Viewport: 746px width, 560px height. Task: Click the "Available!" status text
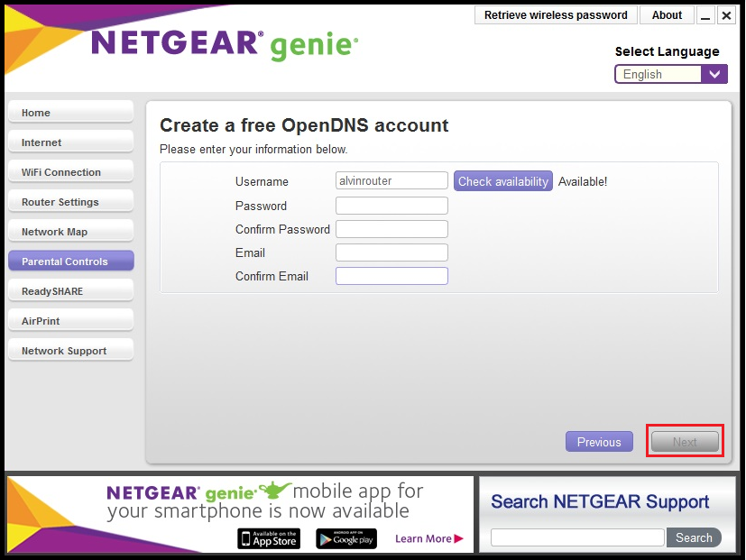click(583, 181)
